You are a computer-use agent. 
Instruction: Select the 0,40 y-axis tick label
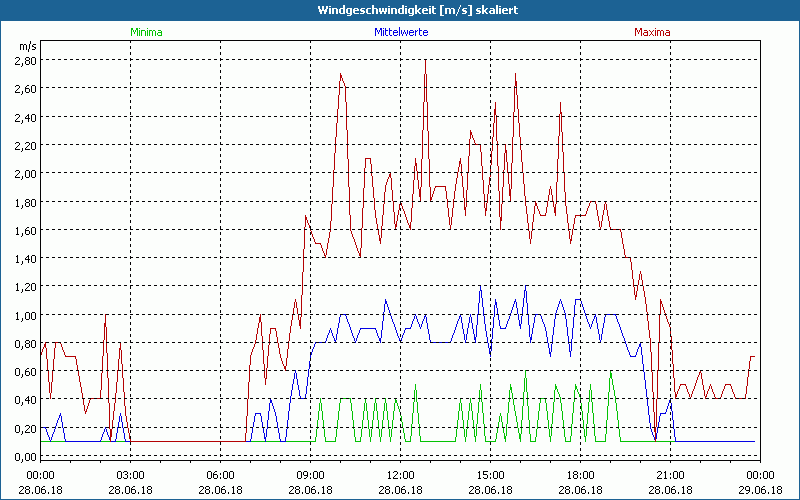tap(25, 400)
